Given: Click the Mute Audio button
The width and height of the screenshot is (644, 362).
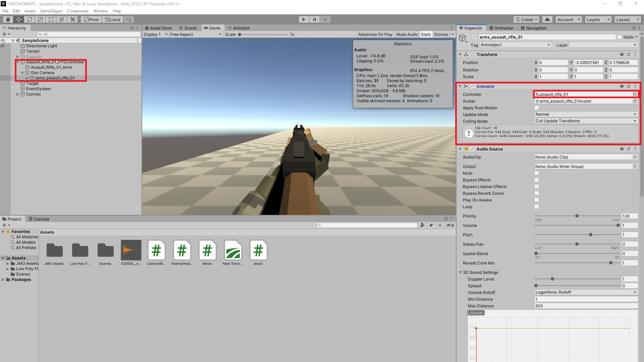Looking at the screenshot, I should (x=407, y=34).
